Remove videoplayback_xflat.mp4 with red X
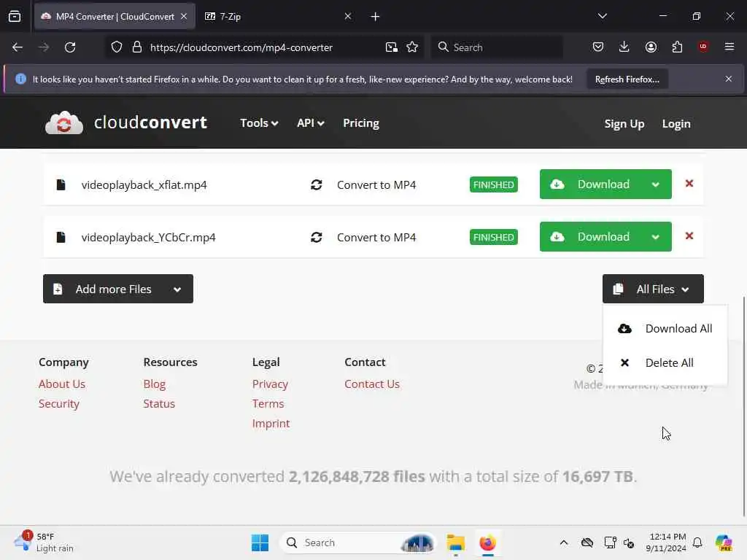Screen dimensions: 747x560 point(689,184)
